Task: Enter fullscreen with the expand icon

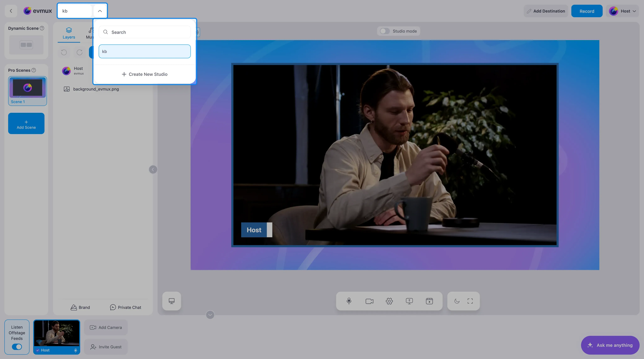Action: click(470, 301)
